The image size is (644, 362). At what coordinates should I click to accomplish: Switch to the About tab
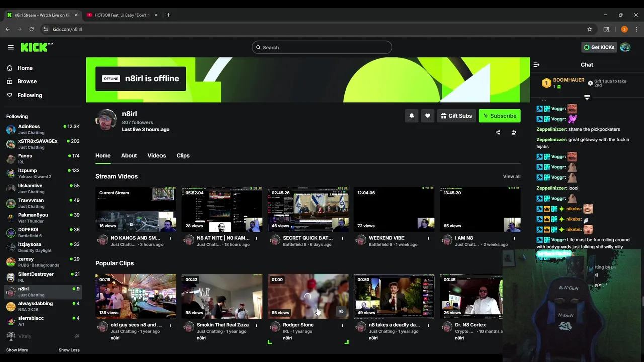(129, 155)
